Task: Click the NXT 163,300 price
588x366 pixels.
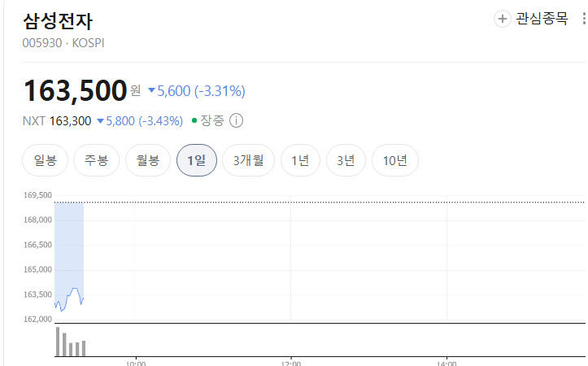Action: pyautogui.click(x=57, y=121)
